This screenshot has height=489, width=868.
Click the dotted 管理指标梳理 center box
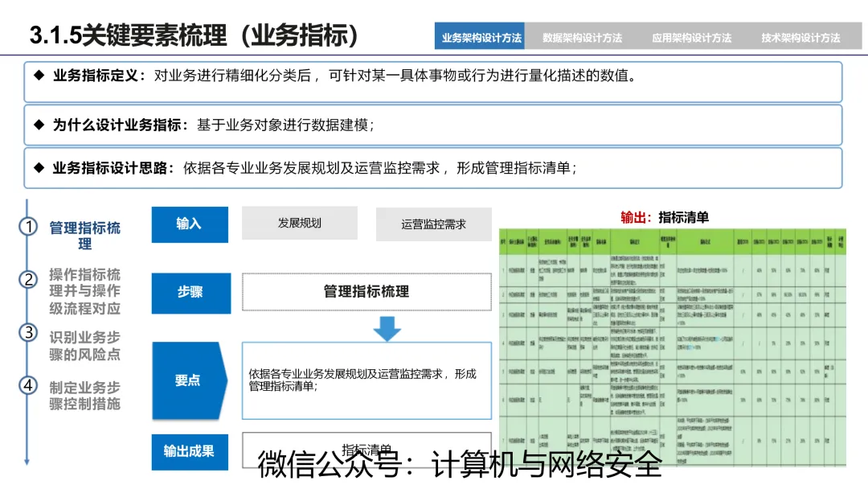[366, 291]
